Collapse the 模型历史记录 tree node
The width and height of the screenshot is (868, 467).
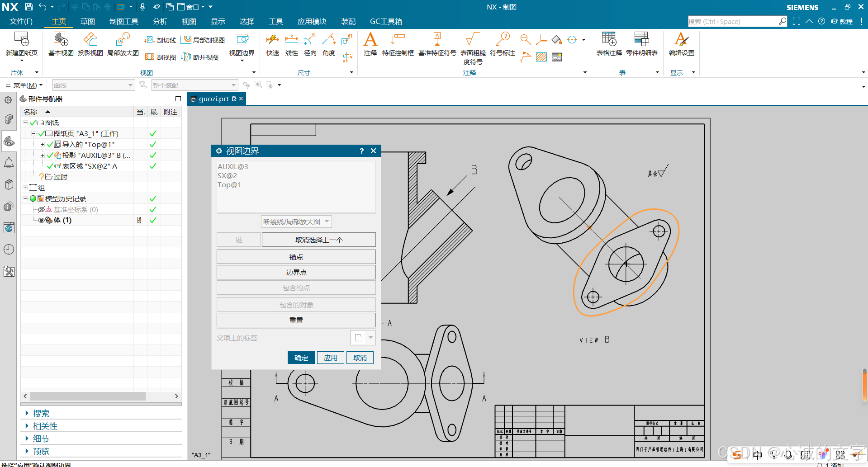point(25,198)
